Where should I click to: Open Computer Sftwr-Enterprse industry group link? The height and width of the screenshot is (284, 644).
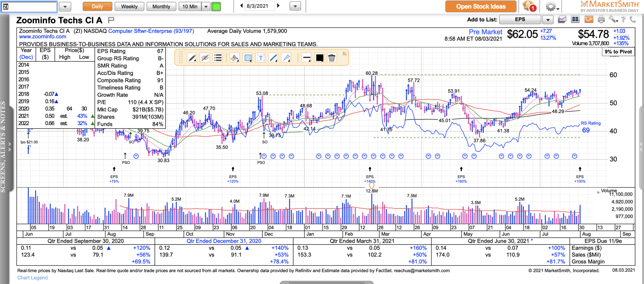pos(151,31)
